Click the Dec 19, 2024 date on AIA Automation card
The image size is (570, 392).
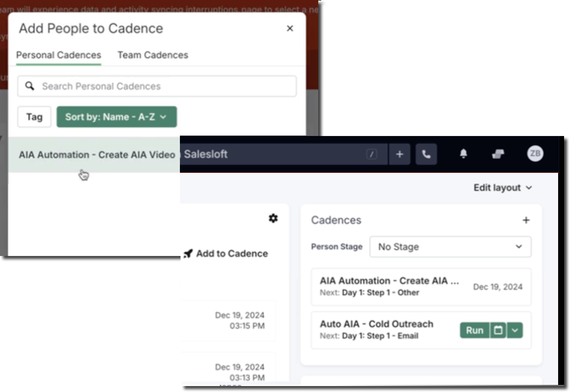point(498,287)
